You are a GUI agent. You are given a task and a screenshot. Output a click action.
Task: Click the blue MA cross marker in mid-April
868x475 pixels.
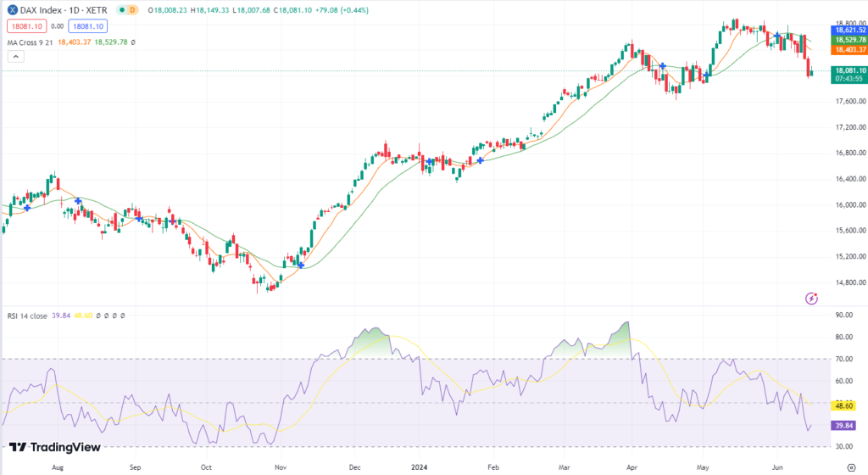[x=663, y=66]
